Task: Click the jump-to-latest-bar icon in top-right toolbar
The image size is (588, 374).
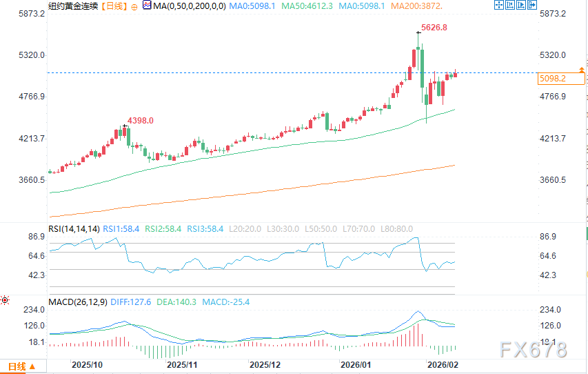Action: [522, 6]
